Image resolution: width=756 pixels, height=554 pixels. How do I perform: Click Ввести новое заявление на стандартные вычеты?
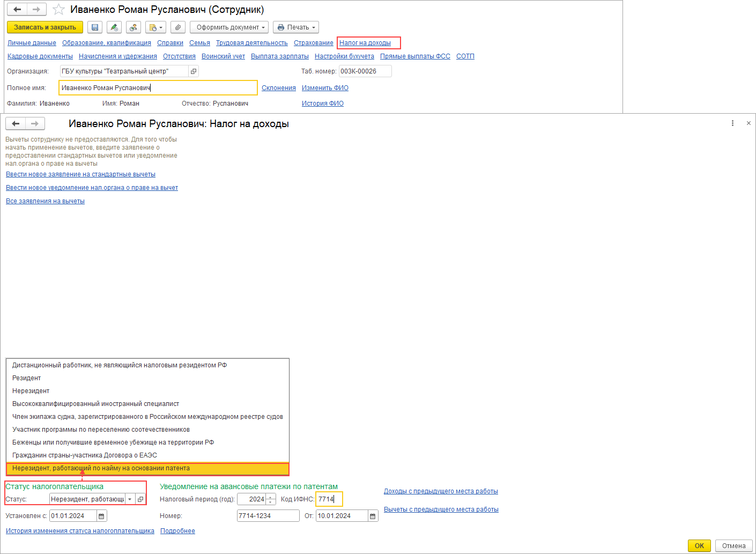point(80,174)
